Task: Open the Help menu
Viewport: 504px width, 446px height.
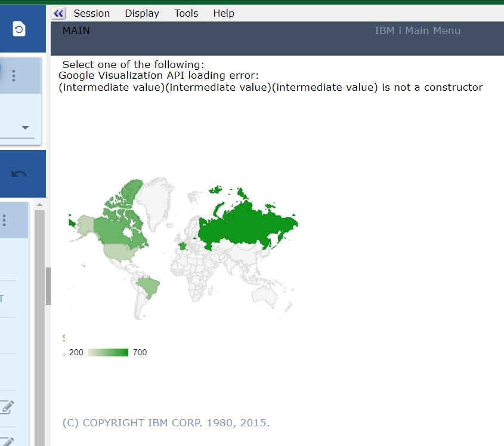Action: click(x=224, y=13)
